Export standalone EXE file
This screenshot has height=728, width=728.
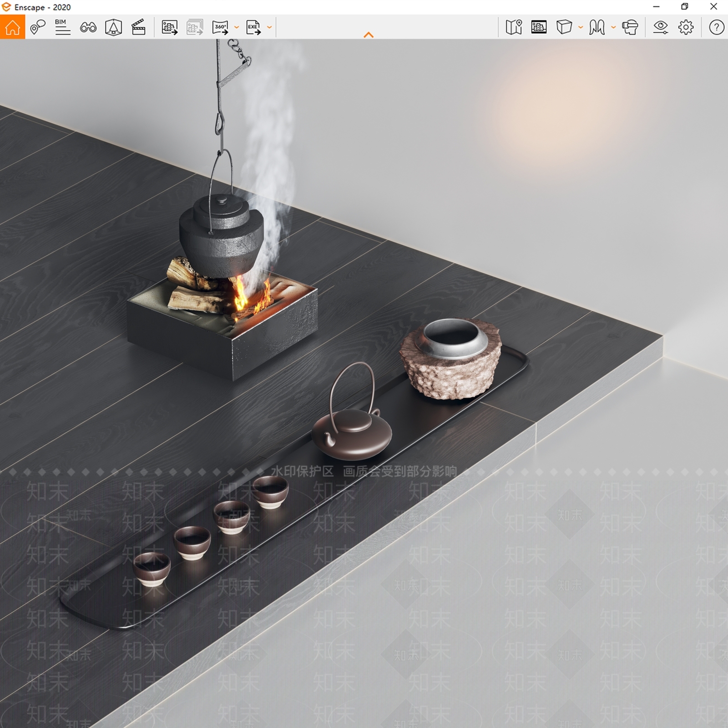[x=253, y=27]
